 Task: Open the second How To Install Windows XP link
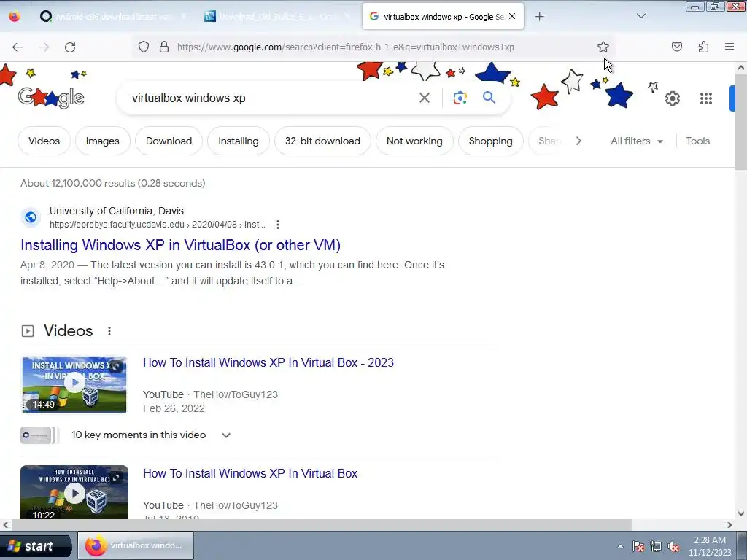click(x=250, y=473)
